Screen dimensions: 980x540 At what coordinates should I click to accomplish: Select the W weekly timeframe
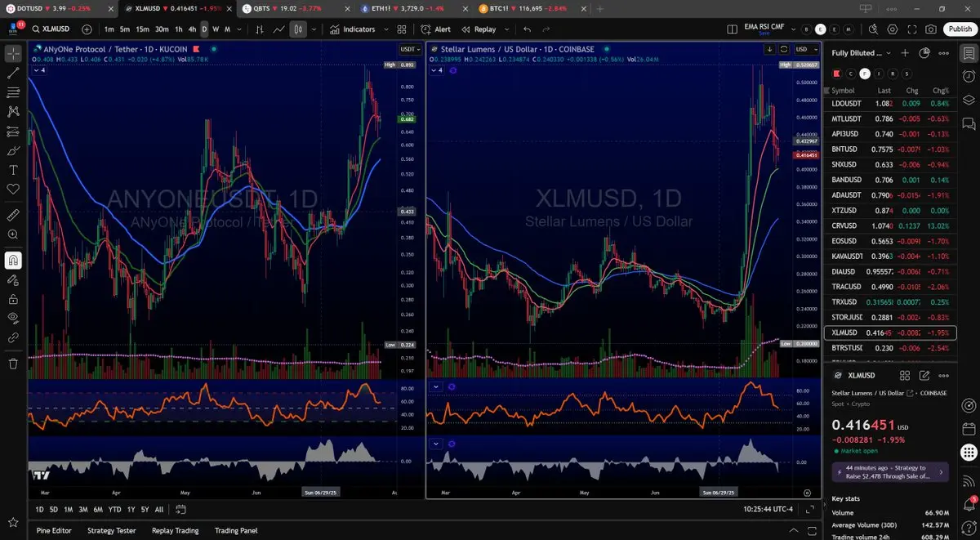(x=216, y=29)
